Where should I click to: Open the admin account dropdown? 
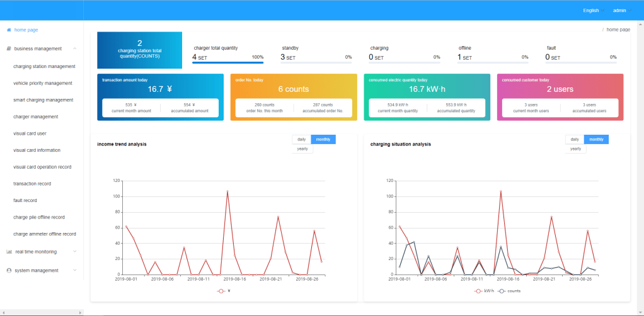[622, 10]
